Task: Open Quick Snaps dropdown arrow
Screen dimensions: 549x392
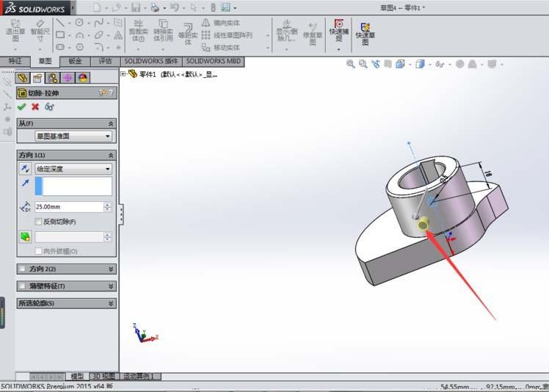Action: click(338, 49)
